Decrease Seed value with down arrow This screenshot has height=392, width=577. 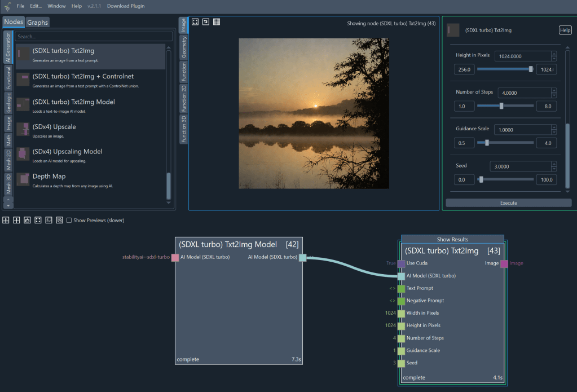coord(554,169)
